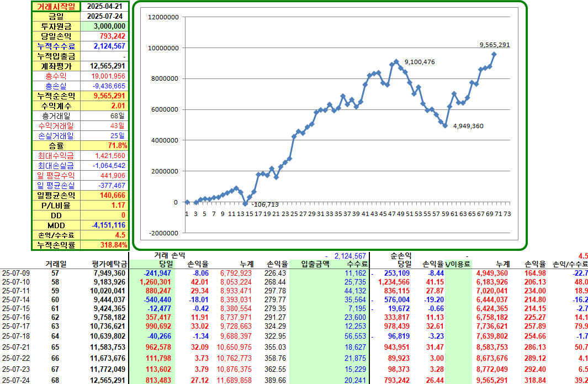This screenshot has height=384, width=588.
Task: Click the chart trough label 4,949,360
Action: coord(468,126)
